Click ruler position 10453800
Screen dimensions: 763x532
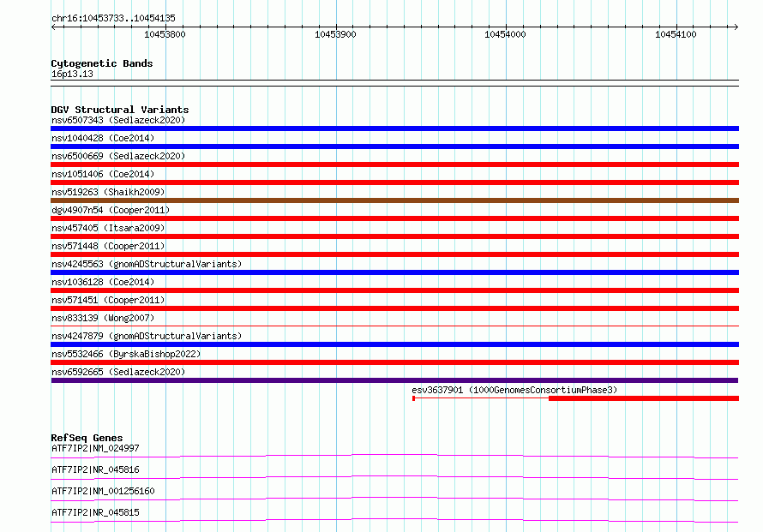(x=165, y=34)
